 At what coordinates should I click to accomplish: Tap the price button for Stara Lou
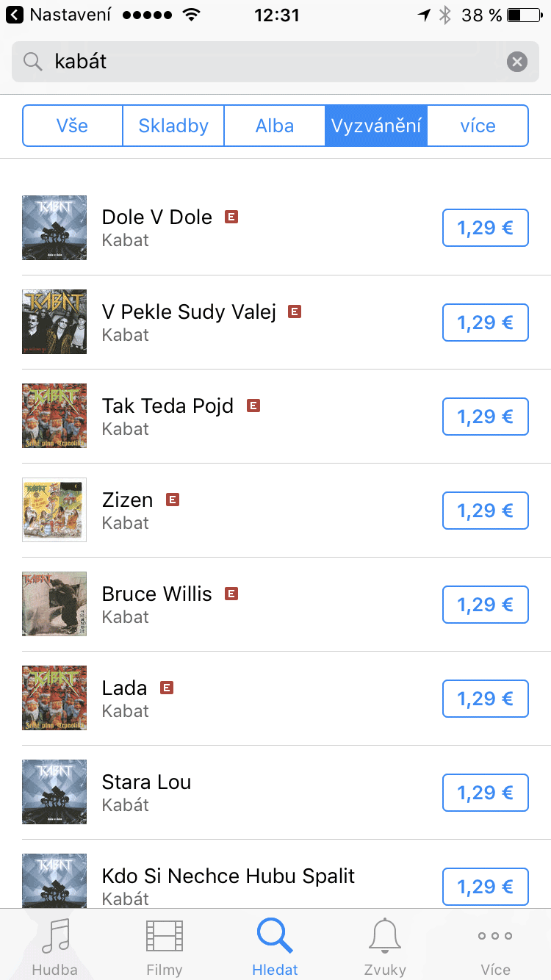(485, 793)
